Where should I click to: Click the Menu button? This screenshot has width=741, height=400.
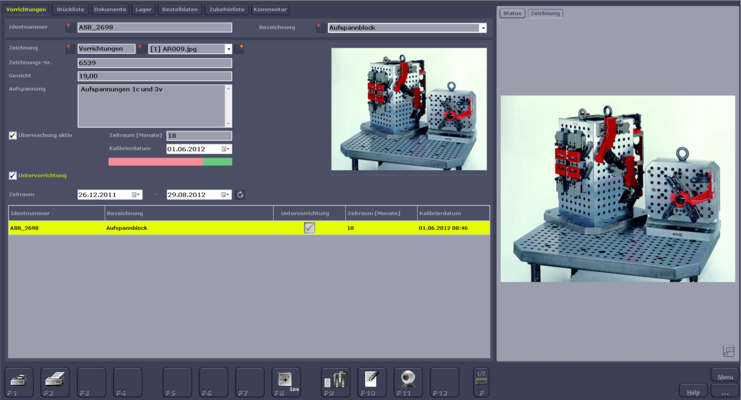click(x=725, y=376)
